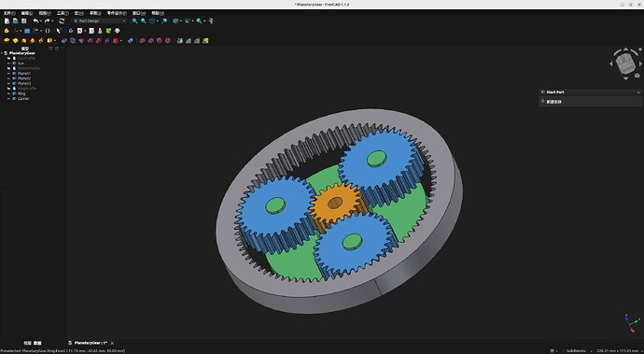Rotate view with navigation cube right arrow
The image size is (644, 354).
click(x=640, y=64)
